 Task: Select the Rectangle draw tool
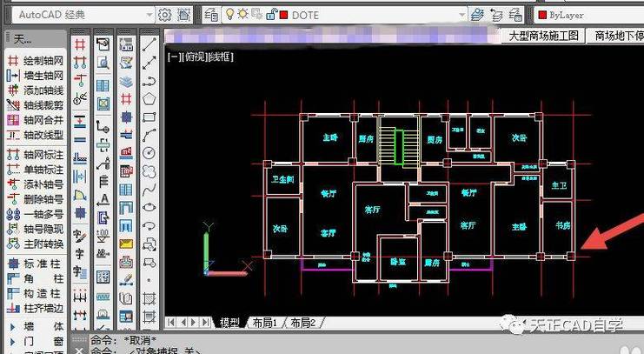(x=149, y=117)
